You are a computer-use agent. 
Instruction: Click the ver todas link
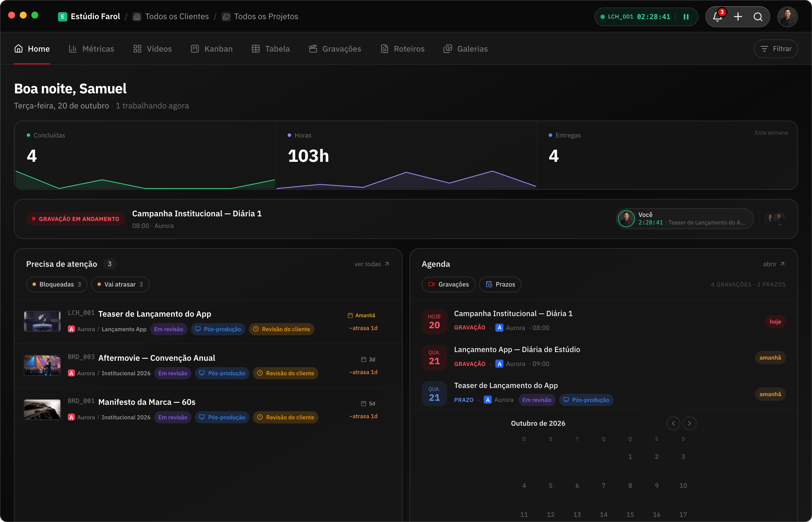tap(372, 264)
